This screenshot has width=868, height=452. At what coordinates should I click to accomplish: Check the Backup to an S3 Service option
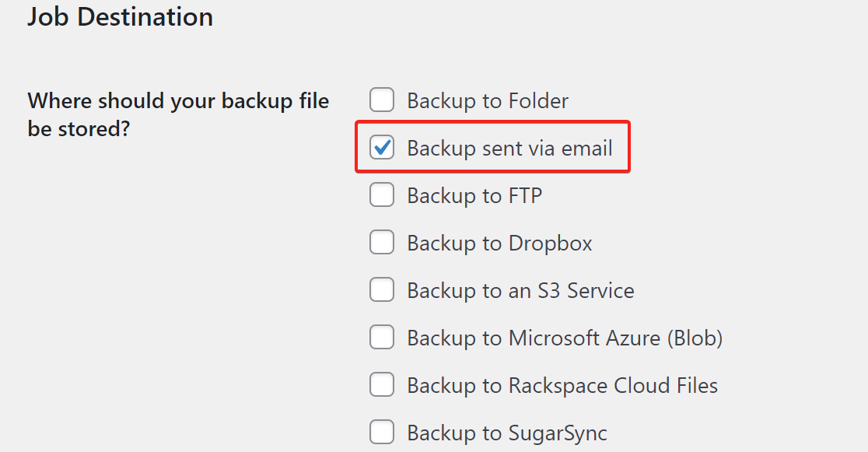point(382,289)
